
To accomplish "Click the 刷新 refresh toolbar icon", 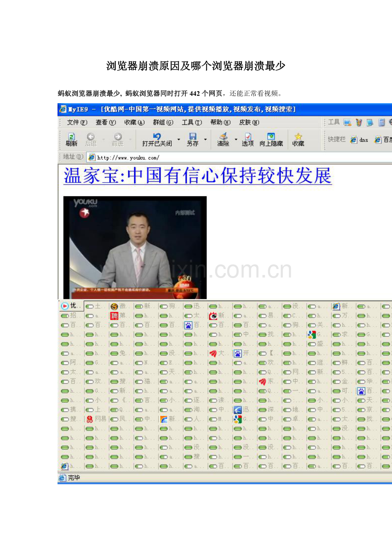I will click(71, 137).
